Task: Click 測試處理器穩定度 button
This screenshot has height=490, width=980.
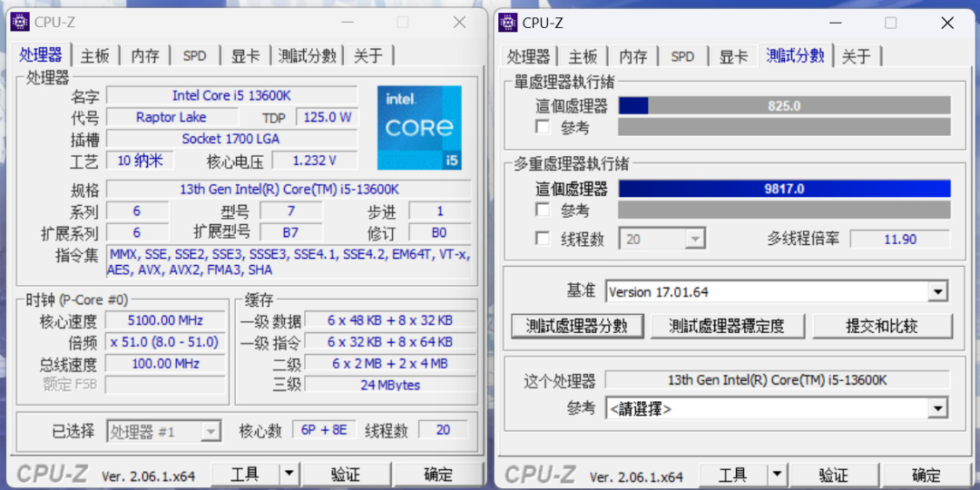Action: coord(727,326)
